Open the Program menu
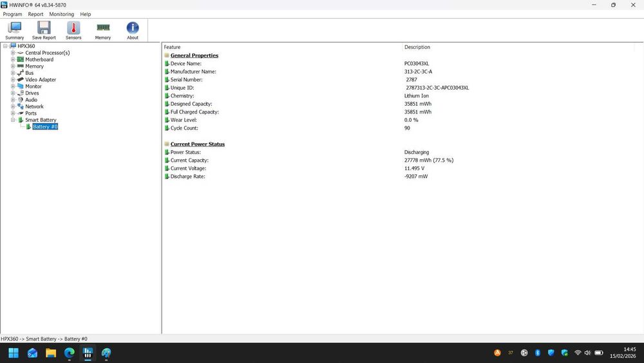Image resolution: width=644 pixels, height=363 pixels. pyautogui.click(x=12, y=14)
